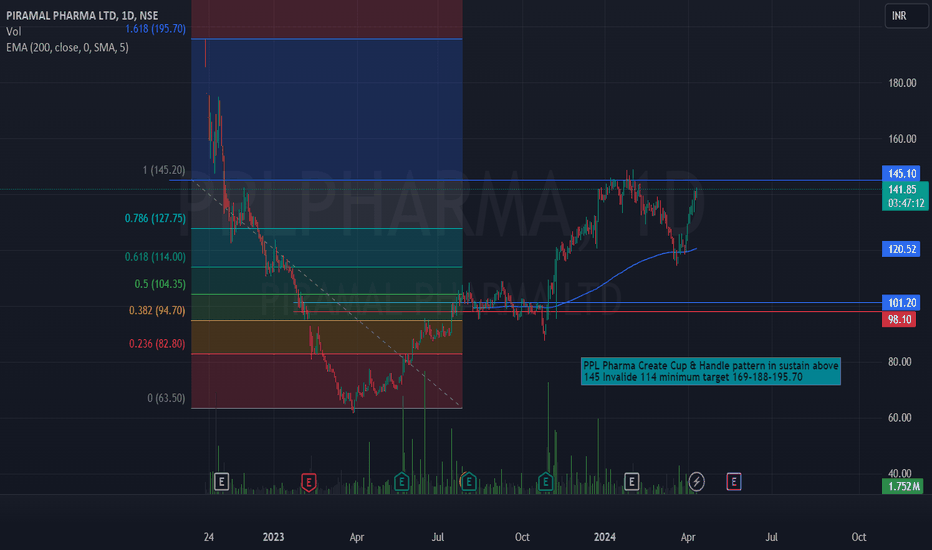
Task: Select the EMA (200, close, 0, SMA, 5) legend
Action: point(67,48)
